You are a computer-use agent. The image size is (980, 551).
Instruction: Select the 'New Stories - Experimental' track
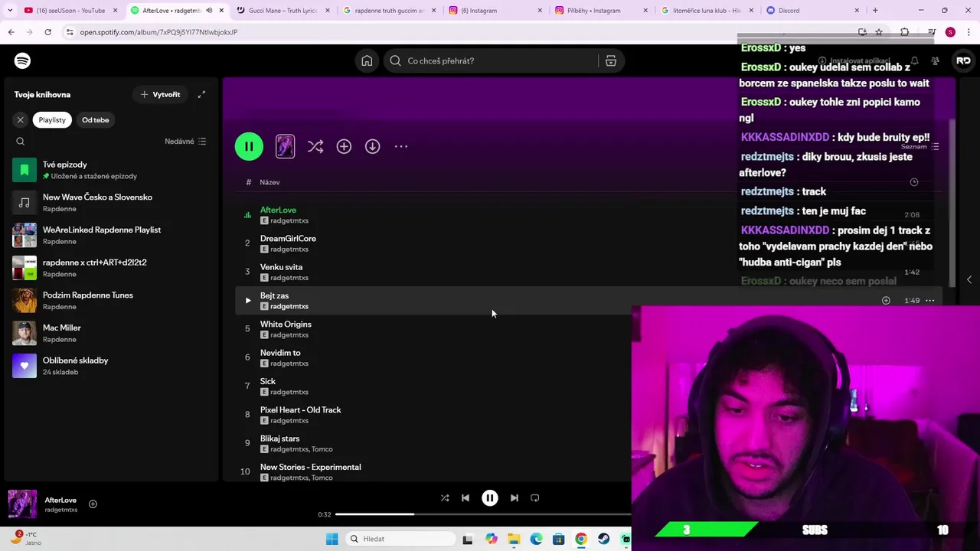(x=310, y=467)
